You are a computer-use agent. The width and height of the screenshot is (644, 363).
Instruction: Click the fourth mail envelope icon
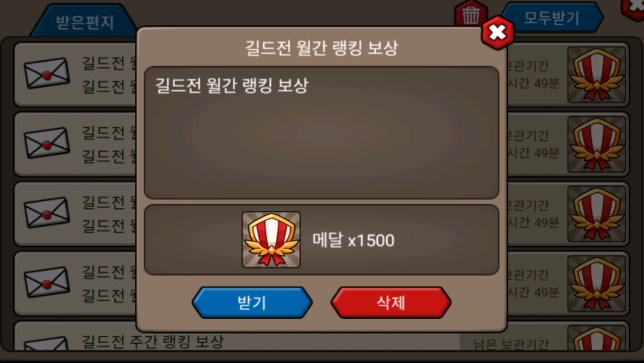tap(46, 282)
